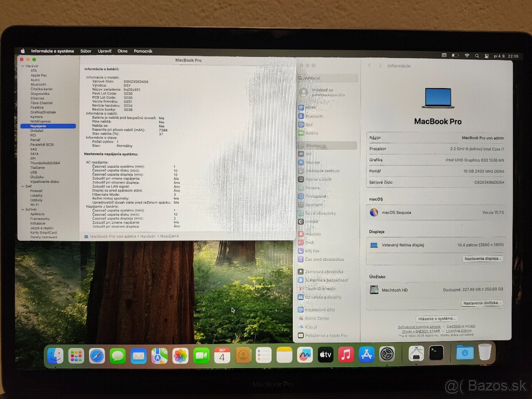Select Pamäť in hardware list
The image size is (532, 399).
coord(35,140)
